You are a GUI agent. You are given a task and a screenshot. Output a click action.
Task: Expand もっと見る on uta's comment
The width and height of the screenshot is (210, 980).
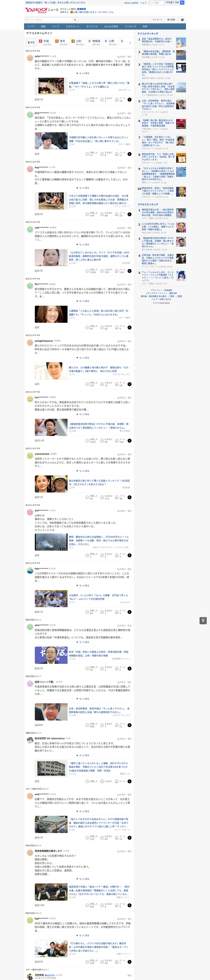pyautogui.click(x=83, y=642)
